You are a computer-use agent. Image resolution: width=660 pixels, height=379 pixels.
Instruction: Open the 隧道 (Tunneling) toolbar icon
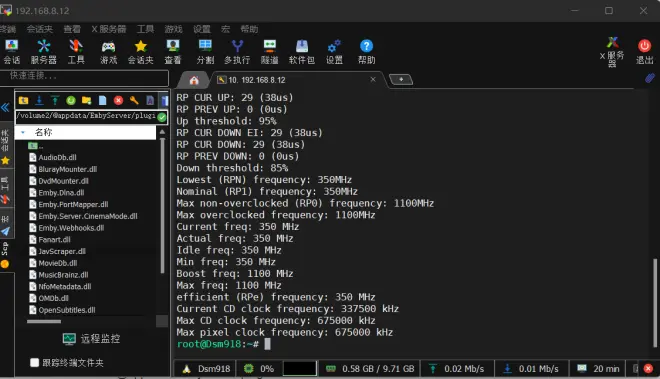pyautogui.click(x=269, y=51)
